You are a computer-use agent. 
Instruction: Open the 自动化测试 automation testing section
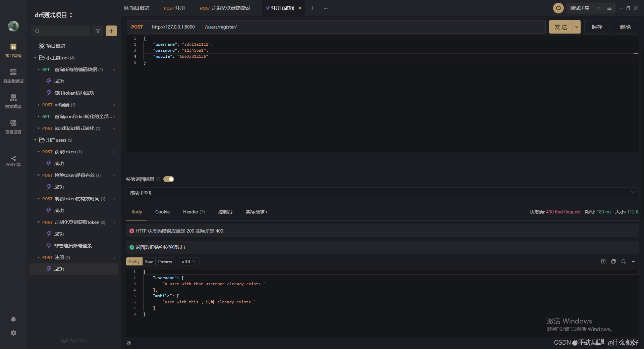[13, 76]
